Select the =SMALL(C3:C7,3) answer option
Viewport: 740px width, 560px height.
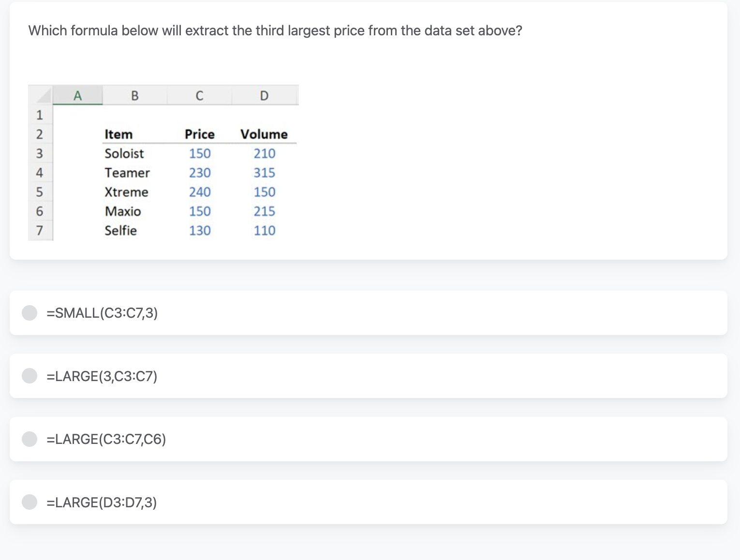[x=30, y=313]
